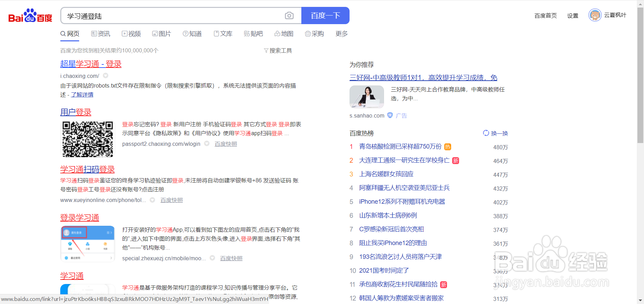Click the search filter funnel icon
The image size is (644, 304).
click(x=266, y=51)
